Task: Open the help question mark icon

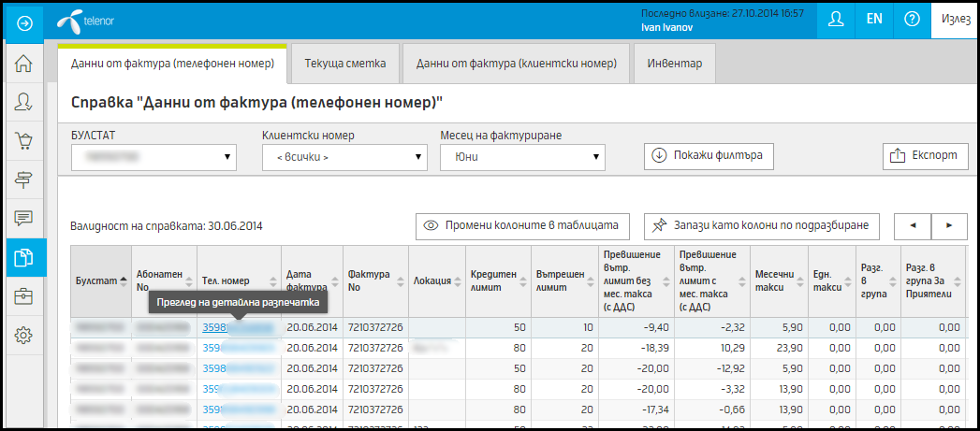Action: coord(912,20)
